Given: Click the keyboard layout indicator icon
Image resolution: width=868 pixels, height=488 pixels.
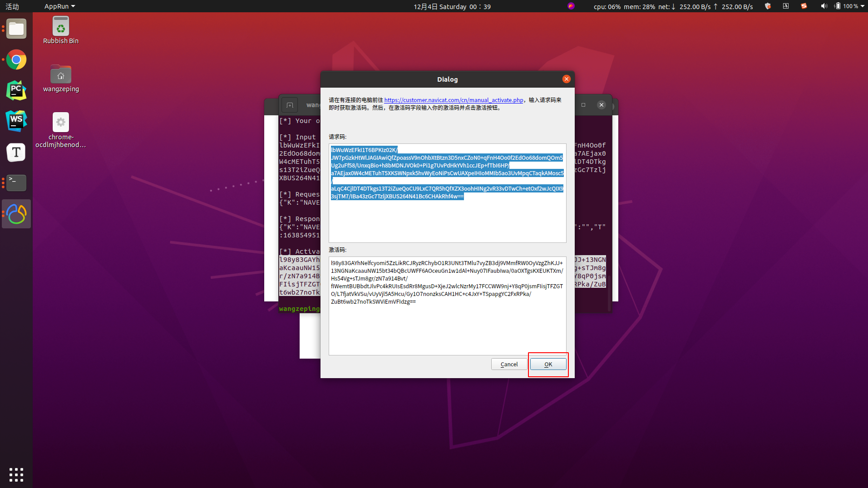Looking at the screenshot, I should [786, 6].
